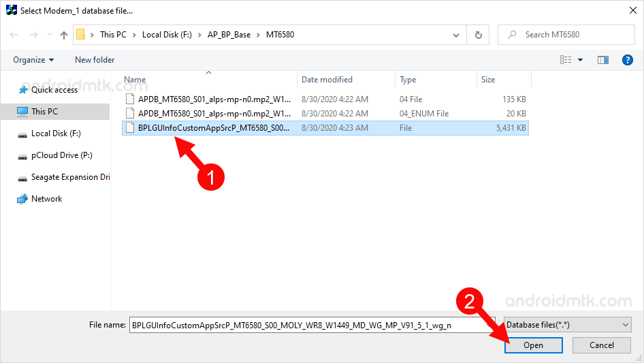Click the 5,431 KB size cell

click(511, 128)
